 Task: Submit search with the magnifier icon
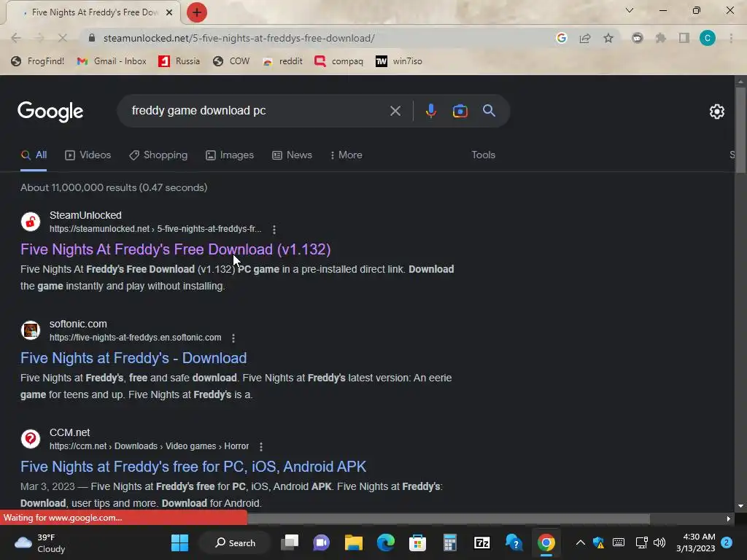(x=489, y=111)
